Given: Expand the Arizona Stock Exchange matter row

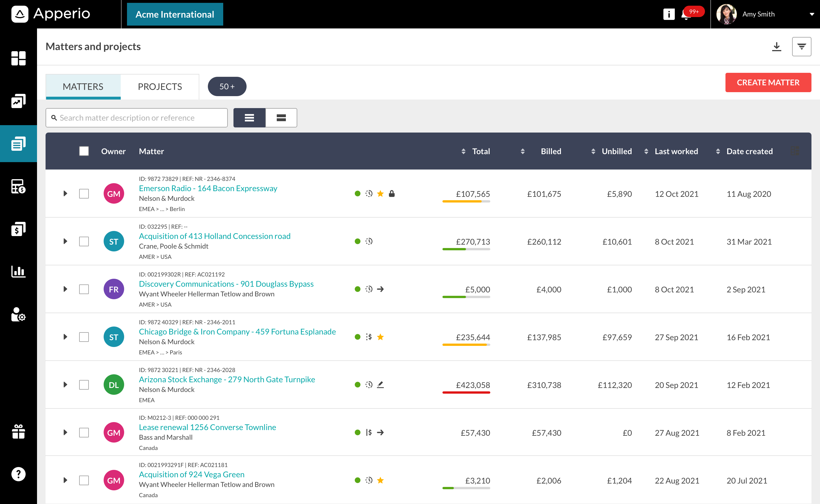Looking at the screenshot, I should tap(65, 385).
